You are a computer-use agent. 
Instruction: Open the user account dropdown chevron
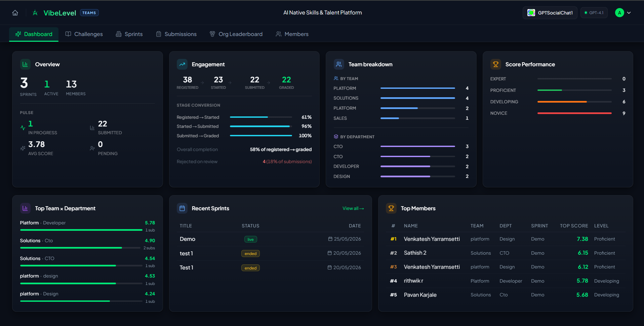click(629, 13)
